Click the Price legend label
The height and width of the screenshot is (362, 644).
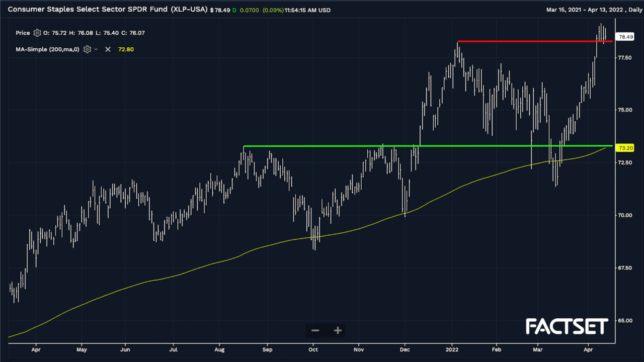pyautogui.click(x=23, y=33)
